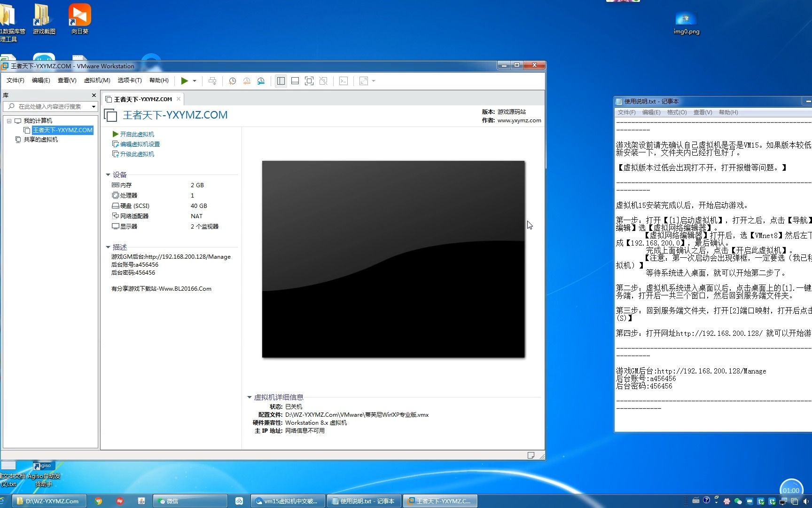The width and height of the screenshot is (812, 508).
Task: Click the status bar message log icon
Action: tap(531, 455)
